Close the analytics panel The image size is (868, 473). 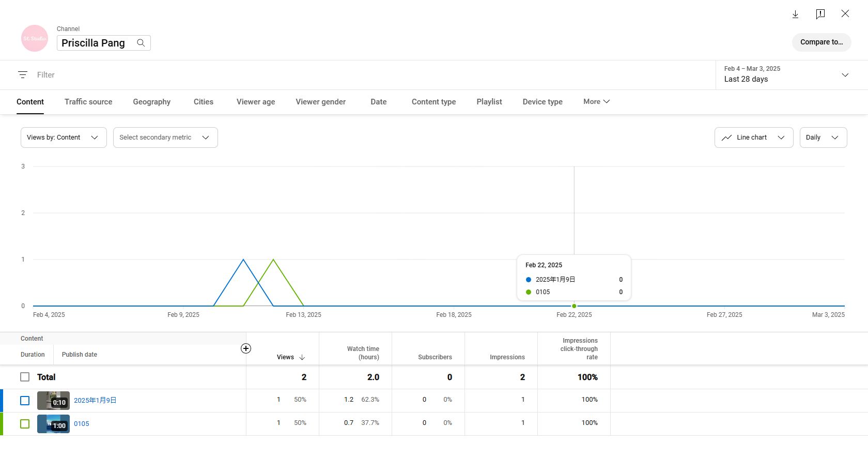point(845,14)
